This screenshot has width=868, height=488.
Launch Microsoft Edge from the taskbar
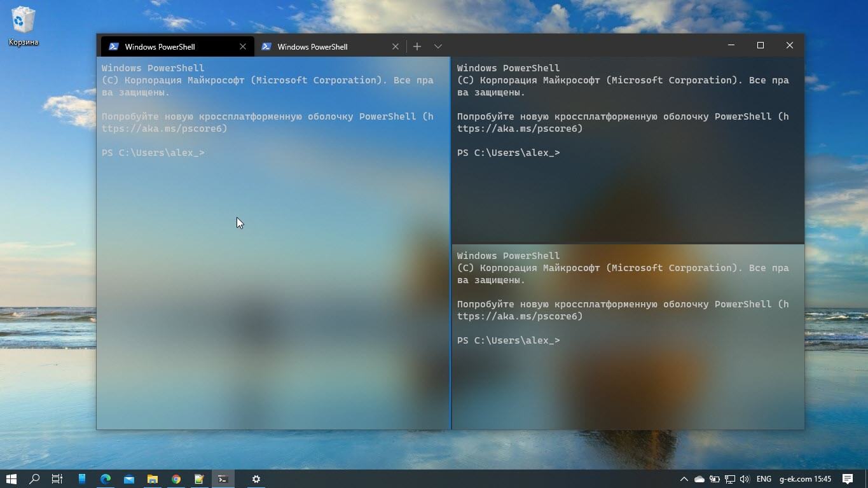106,479
